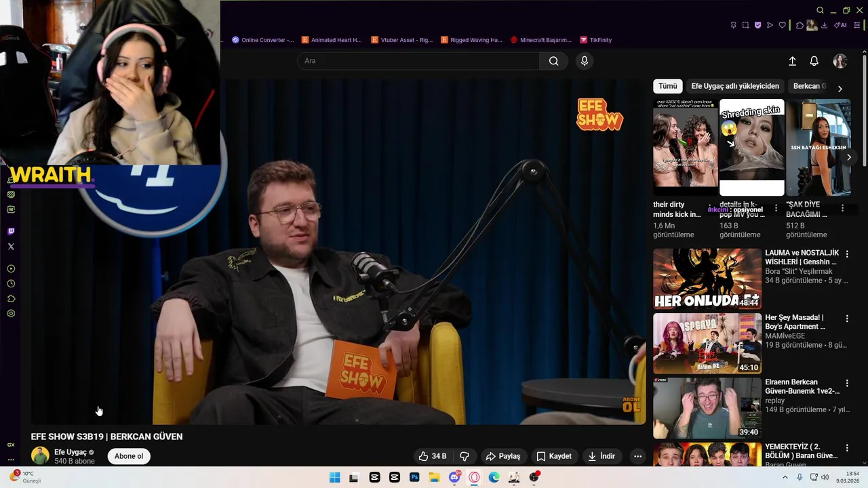Click the İndir download button
Screen dimensions: 868x488
601,456
